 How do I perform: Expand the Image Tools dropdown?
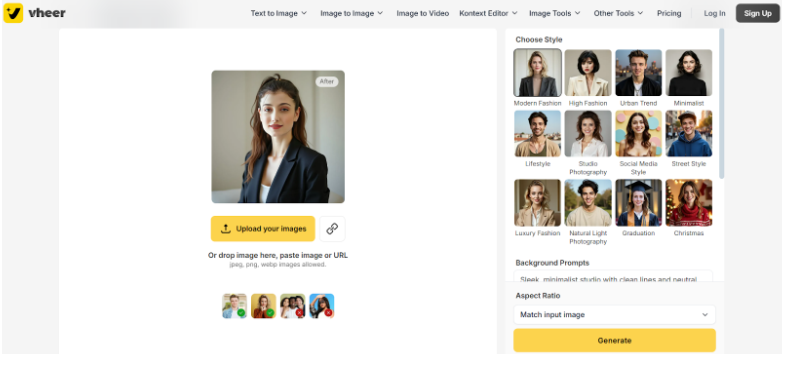tap(555, 14)
